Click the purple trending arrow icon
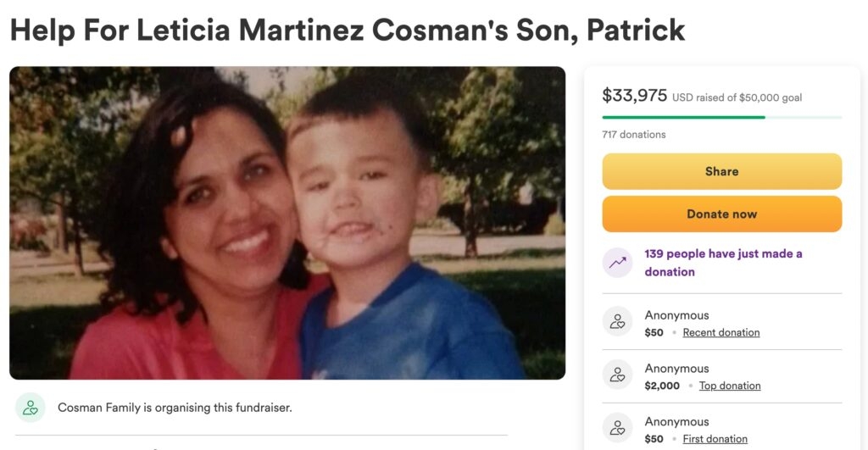Image resolution: width=868 pixels, height=450 pixels. pos(617,263)
